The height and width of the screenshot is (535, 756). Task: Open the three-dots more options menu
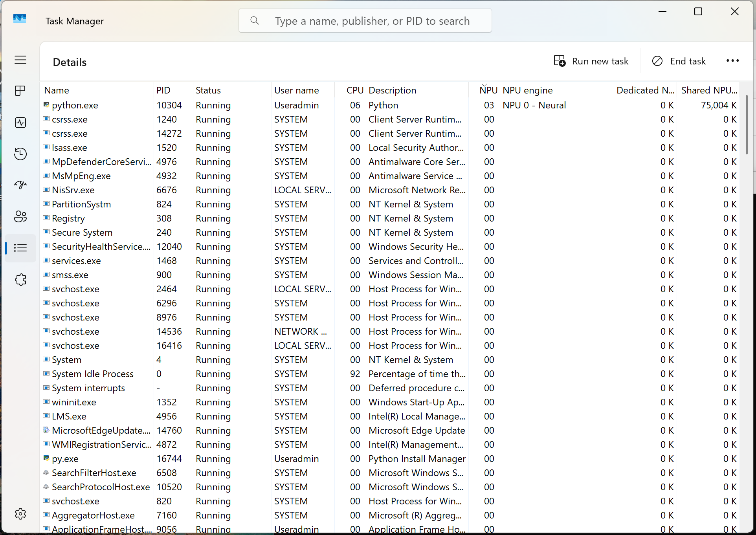pyautogui.click(x=733, y=61)
